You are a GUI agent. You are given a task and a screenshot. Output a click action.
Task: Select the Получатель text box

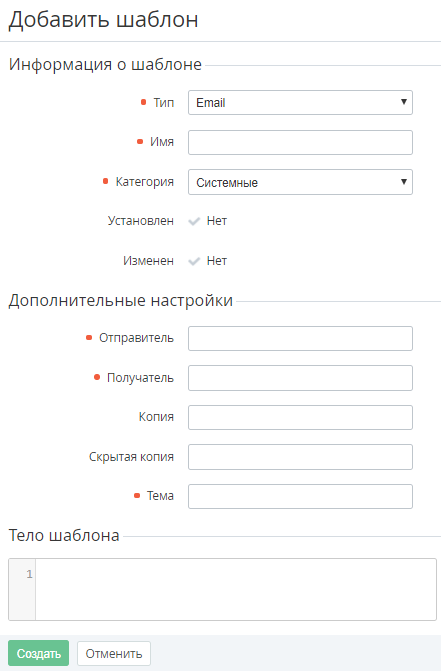point(300,378)
